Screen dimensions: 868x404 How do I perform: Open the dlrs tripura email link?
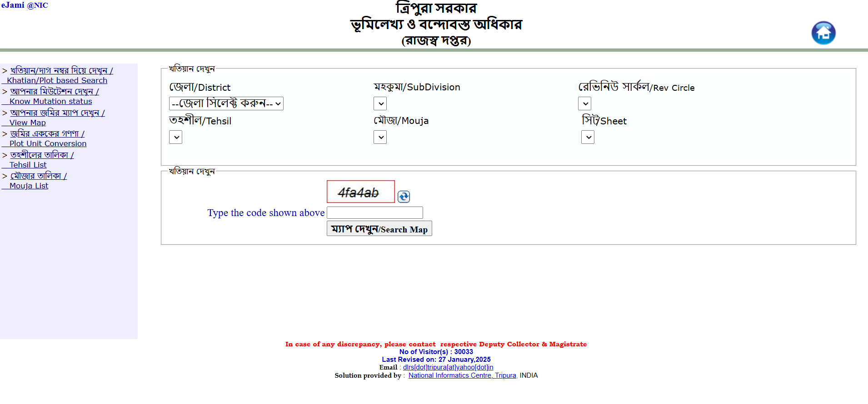[448, 367]
